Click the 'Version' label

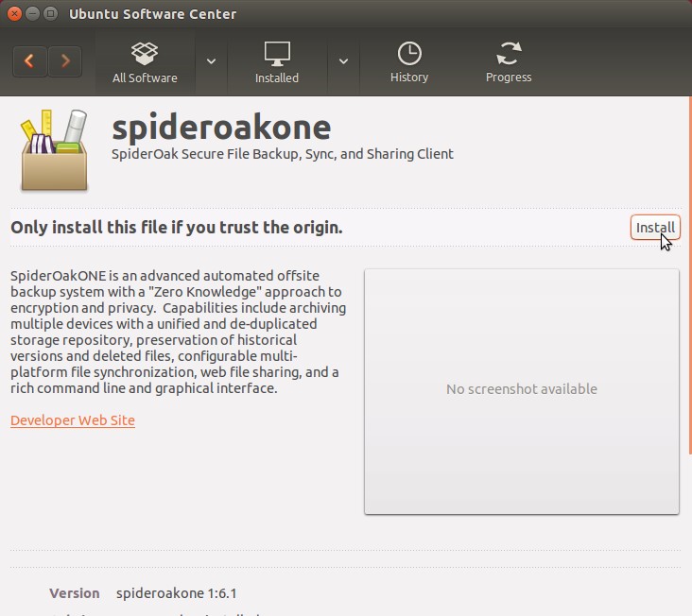pyautogui.click(x=74, y=593)
